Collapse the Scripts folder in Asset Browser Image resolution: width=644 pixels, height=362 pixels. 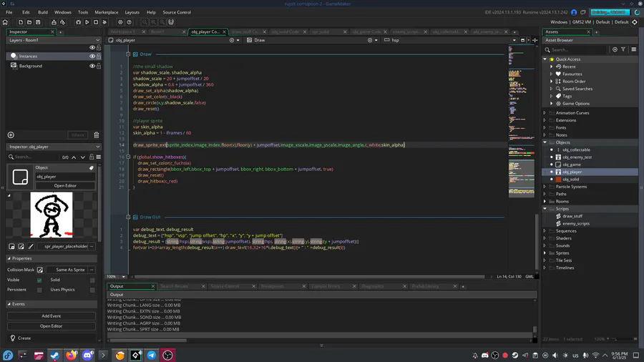pyautogui.click(x=545, y=209)
